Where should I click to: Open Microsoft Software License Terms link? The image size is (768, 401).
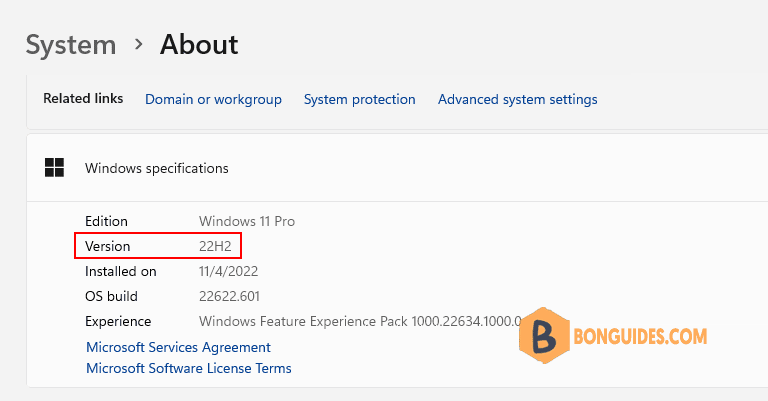click(189, 368)
